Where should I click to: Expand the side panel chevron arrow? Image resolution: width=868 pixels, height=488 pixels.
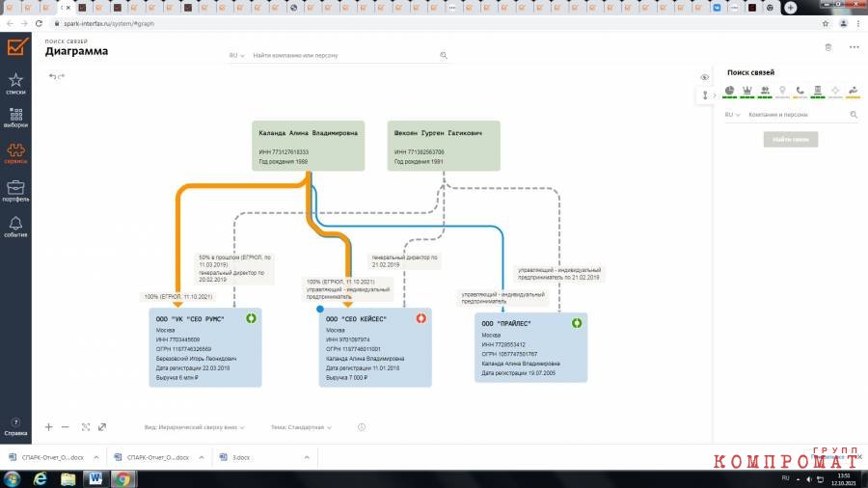[714, 95]
